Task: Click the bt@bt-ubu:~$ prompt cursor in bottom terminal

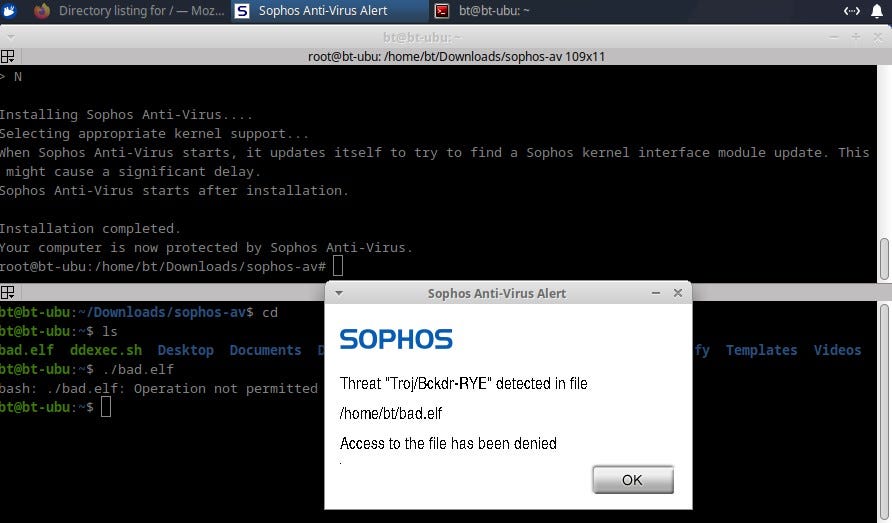Action: tap(106, 407)
